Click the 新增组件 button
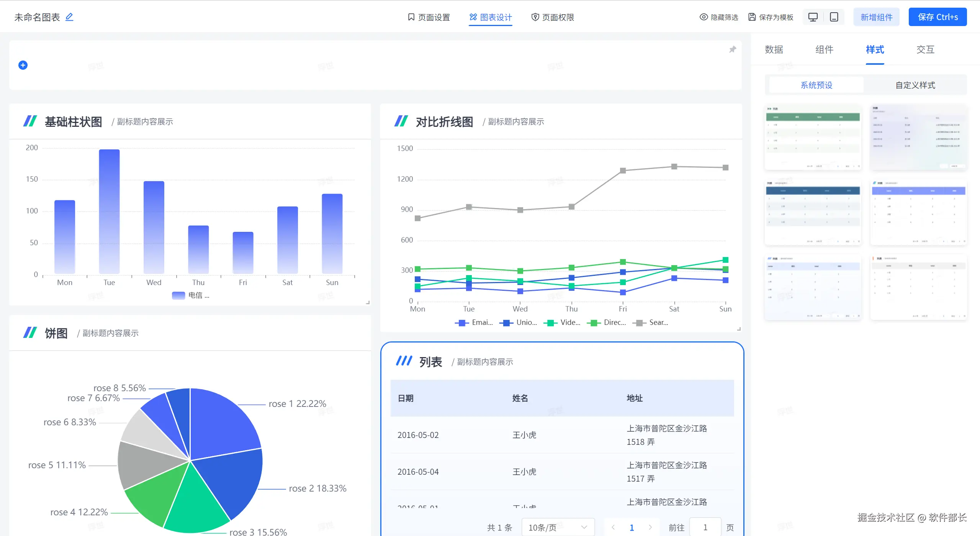 (876, 17)
